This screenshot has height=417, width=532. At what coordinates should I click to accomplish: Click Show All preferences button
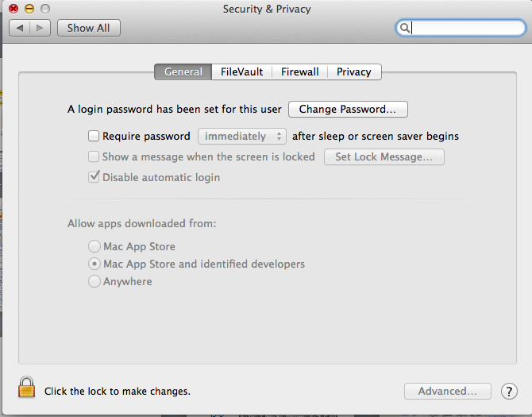[88, 28]
